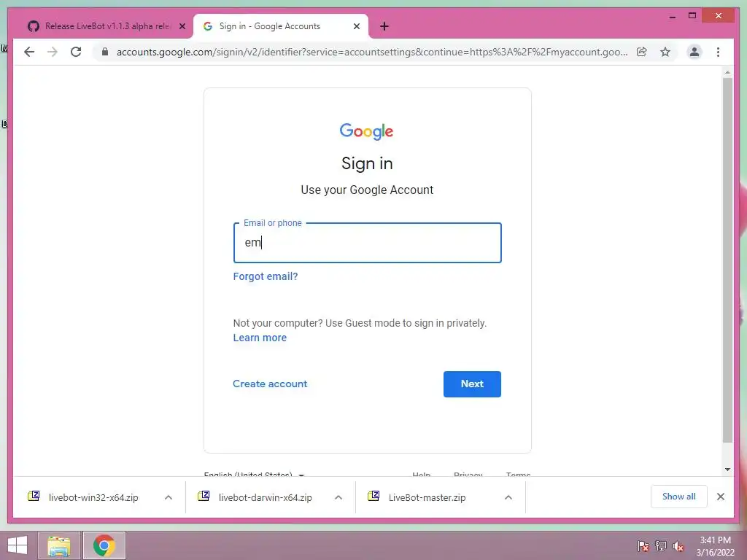
Task: Maximize the Chrome window
Action: [x=692, y=16]
